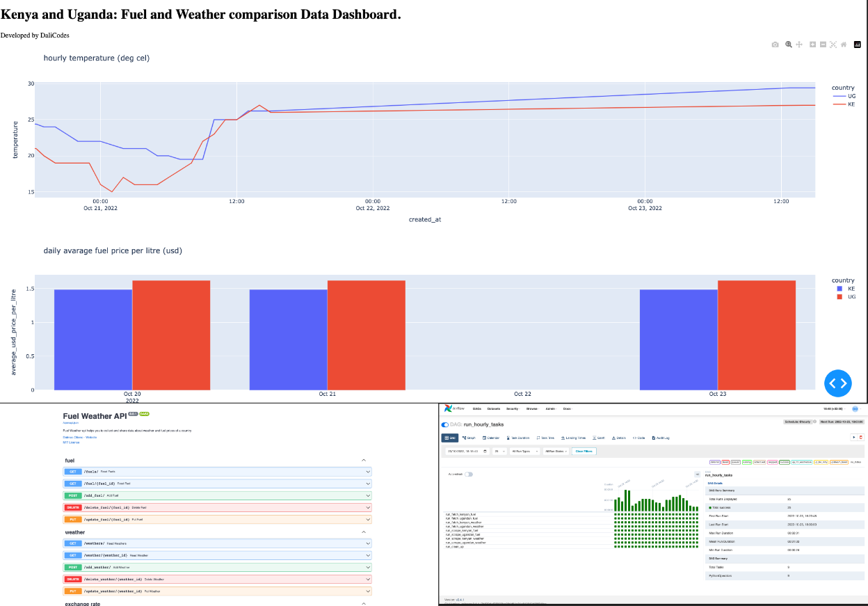
Task: Select the box zoom tool on the chart
Action: (788, 45)
